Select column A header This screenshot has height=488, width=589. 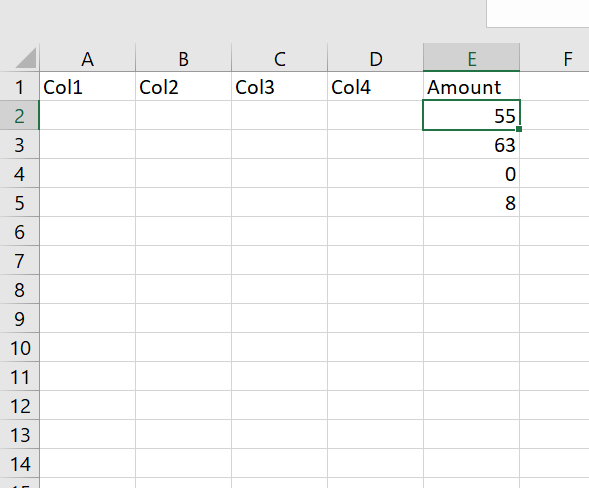(x=88, y=57)
